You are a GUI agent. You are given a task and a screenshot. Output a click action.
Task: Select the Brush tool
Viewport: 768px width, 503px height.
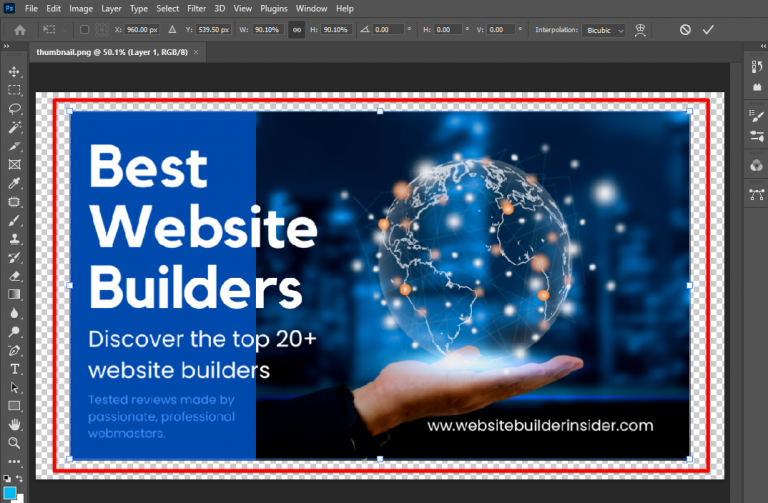click(x=14, y=220)
